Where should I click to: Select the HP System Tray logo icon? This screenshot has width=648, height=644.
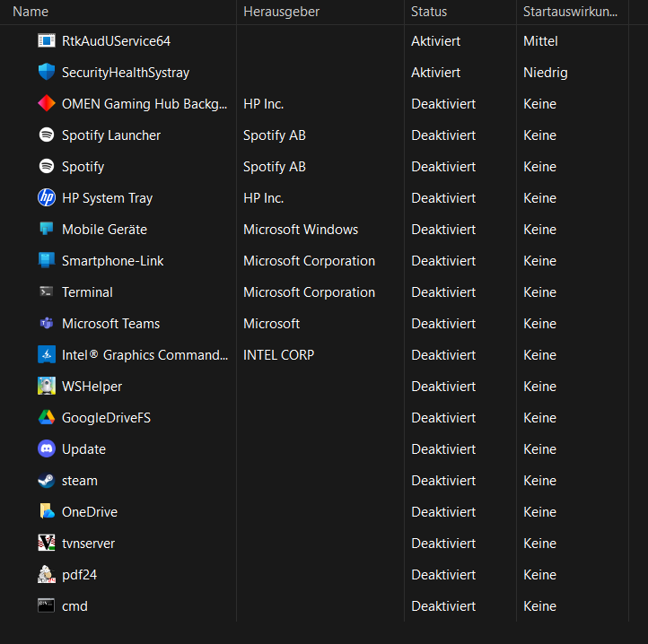[x=47, y=197]
